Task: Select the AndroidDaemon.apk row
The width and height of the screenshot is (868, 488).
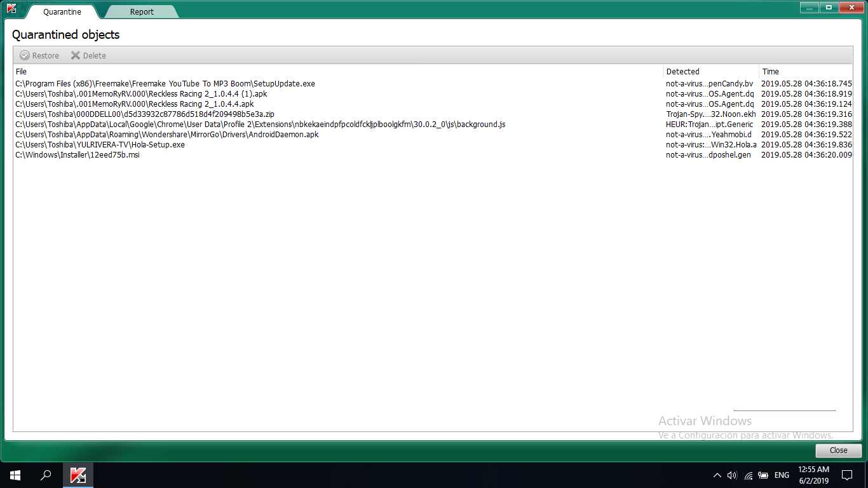Action: point(433,135)
